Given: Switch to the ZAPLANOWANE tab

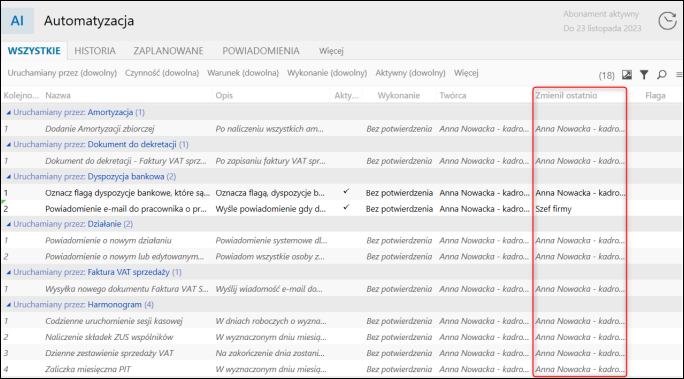Looking at the screenshot, I should pyautogui.click(x=168, y=51).
